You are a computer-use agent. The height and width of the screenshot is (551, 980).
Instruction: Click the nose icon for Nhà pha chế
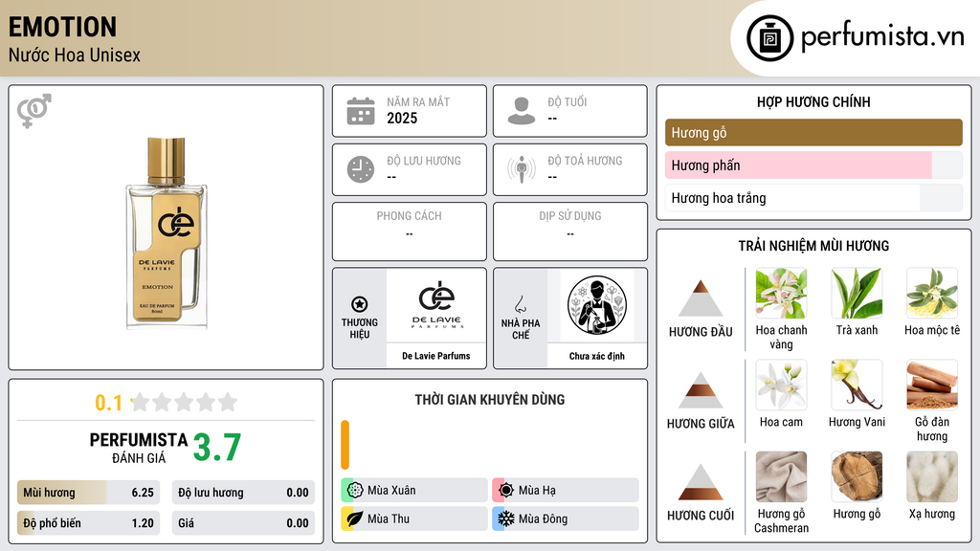(520, 304)
